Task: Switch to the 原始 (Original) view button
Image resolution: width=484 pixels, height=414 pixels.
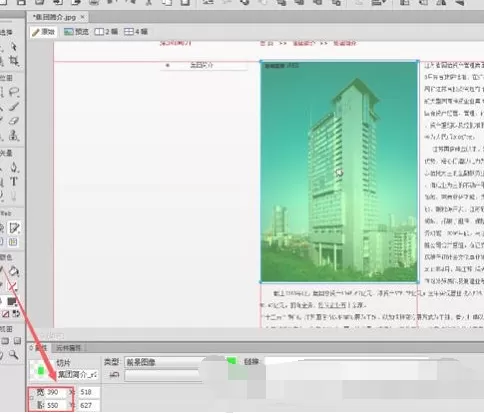Action: tap(43, 32)
